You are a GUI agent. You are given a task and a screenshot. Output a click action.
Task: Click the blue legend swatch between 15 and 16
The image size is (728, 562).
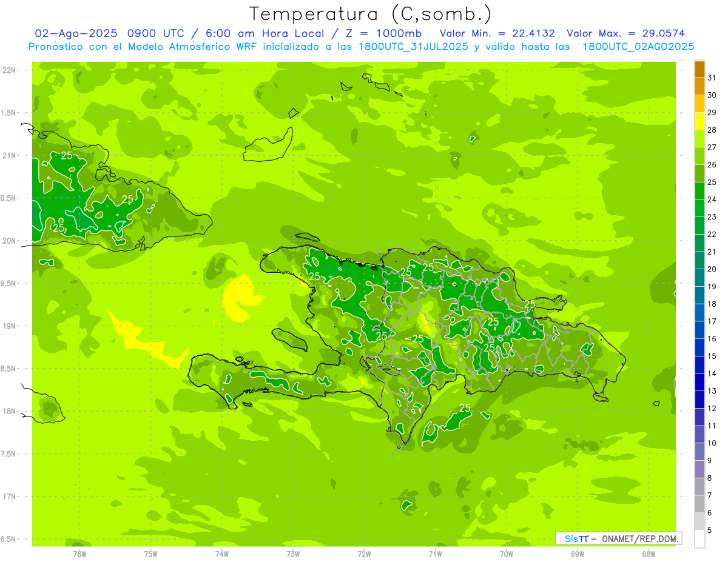[x=699, y=347]
